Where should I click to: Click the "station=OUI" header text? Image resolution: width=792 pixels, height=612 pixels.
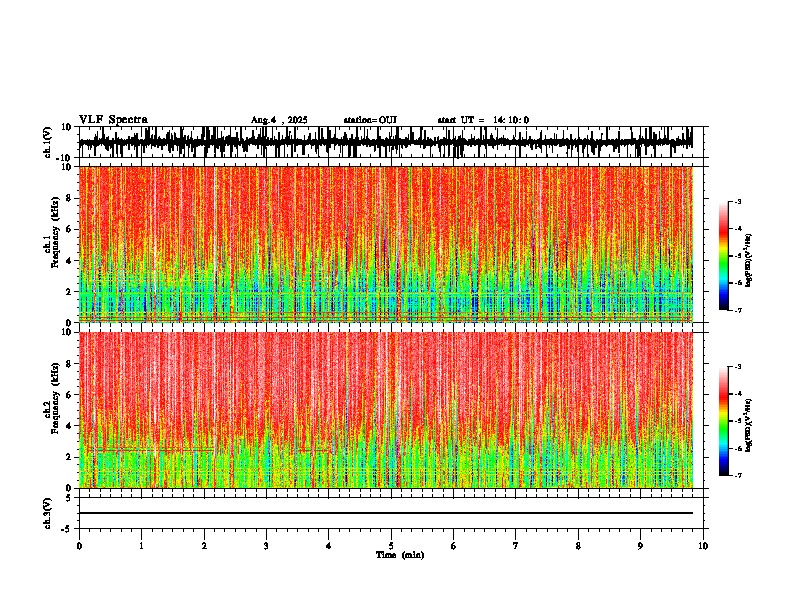click(x=370, y=120)
